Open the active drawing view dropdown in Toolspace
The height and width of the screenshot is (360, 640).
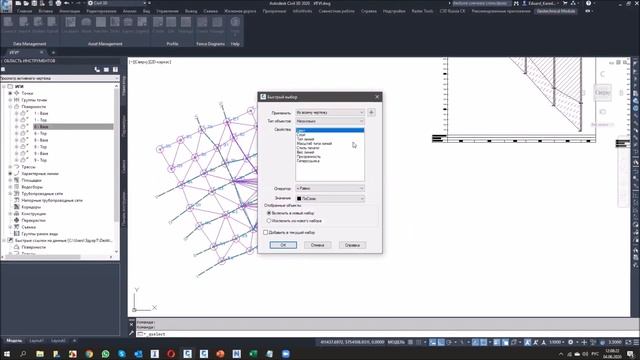pos(60,78)
